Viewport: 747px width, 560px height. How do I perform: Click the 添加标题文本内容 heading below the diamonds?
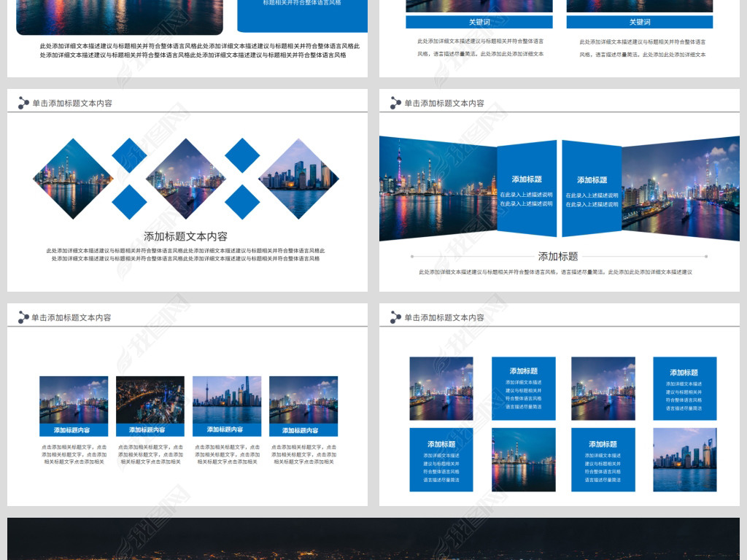185,236
